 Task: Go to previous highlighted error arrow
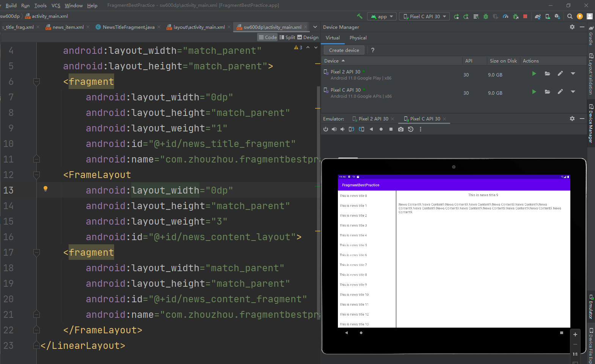(x=308, y=47)
